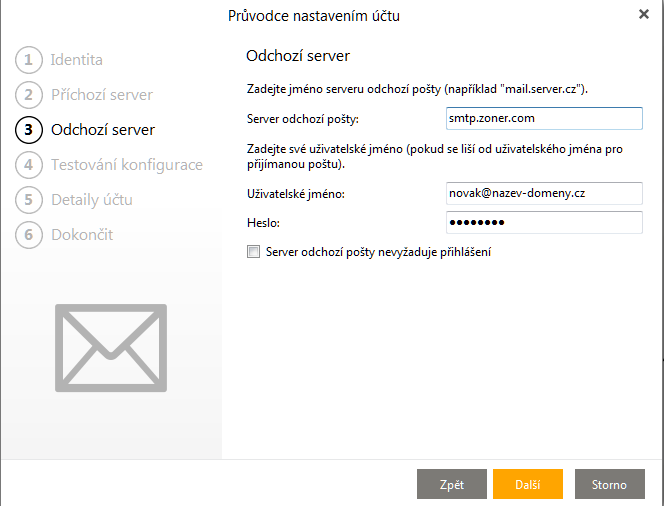Open the Testování konfigurace step

tap(127, 165)
